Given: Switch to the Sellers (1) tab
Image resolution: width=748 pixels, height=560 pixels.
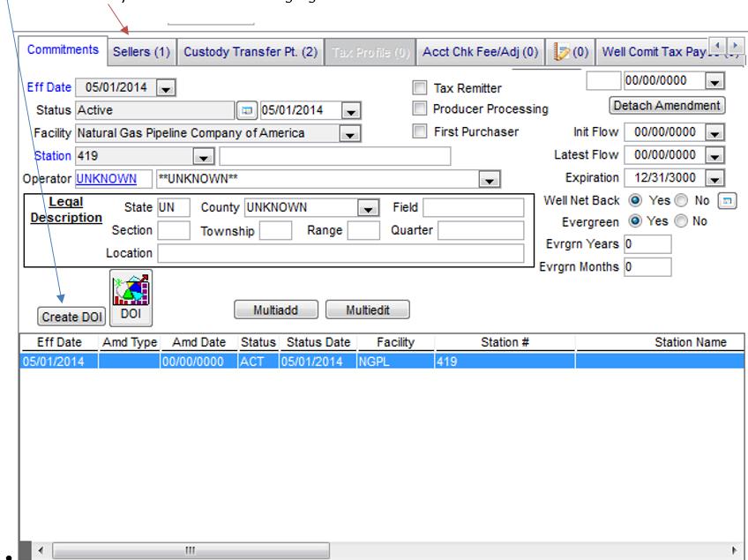Looking at the screenshot, I should (x=141, y=52).
